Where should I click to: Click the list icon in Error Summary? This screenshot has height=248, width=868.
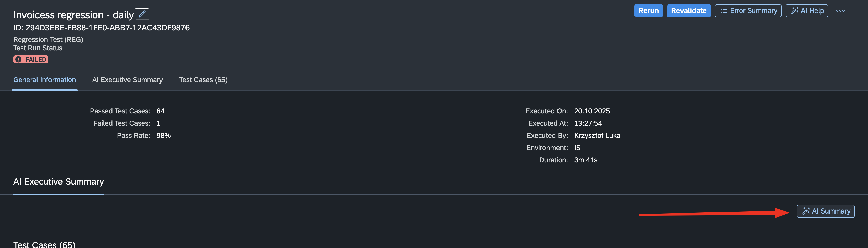click(x=724, y=11)
